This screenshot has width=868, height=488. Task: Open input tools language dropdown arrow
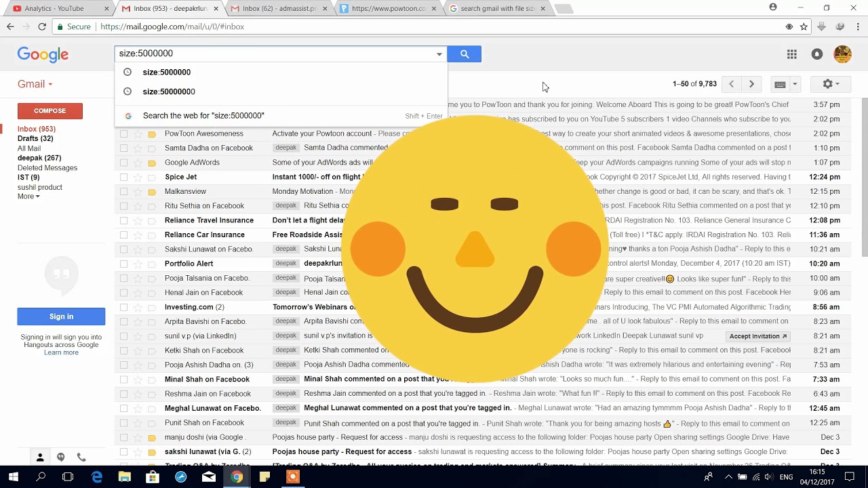click(795, 85)
